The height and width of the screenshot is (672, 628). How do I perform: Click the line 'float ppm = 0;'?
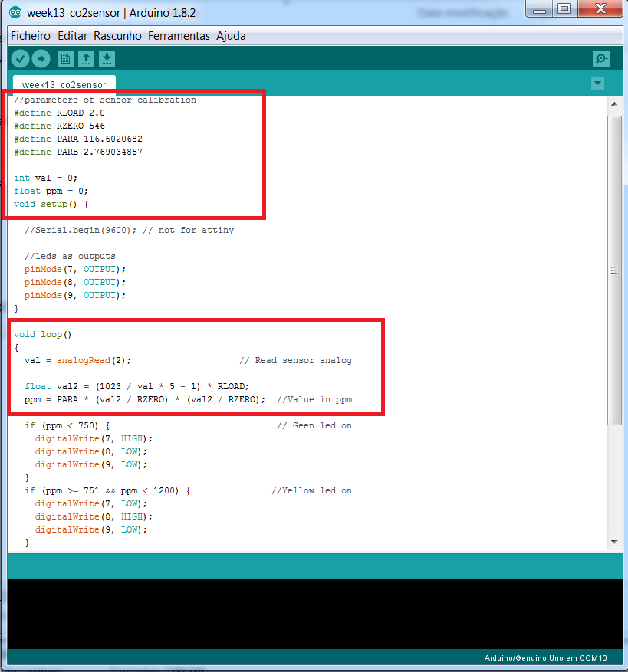tap(51, 191)
